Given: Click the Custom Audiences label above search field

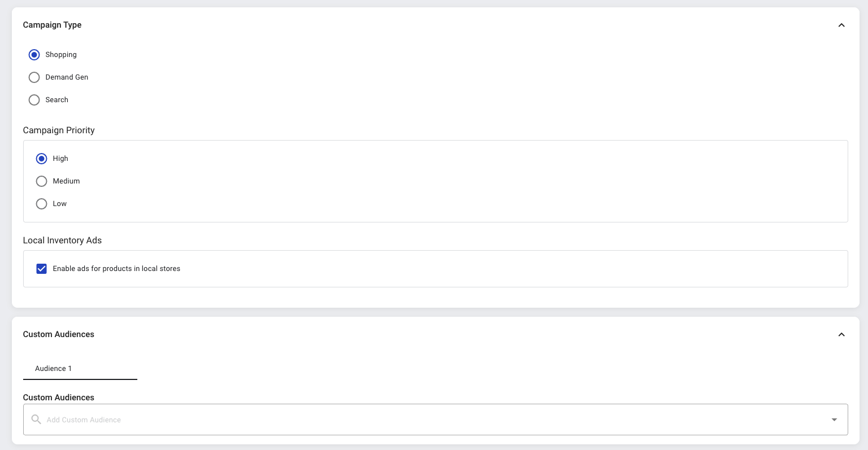Looking at the screenshot, I should (x=58, y=397).
